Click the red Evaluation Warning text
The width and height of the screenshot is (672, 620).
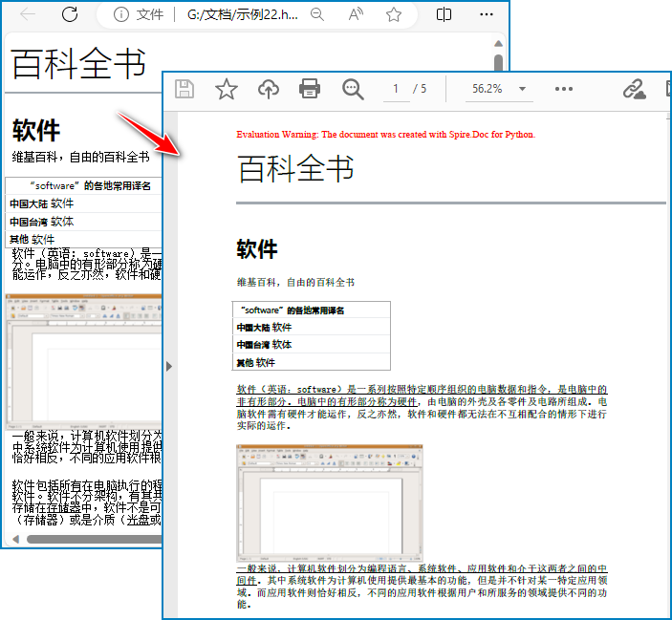(386, 135)
